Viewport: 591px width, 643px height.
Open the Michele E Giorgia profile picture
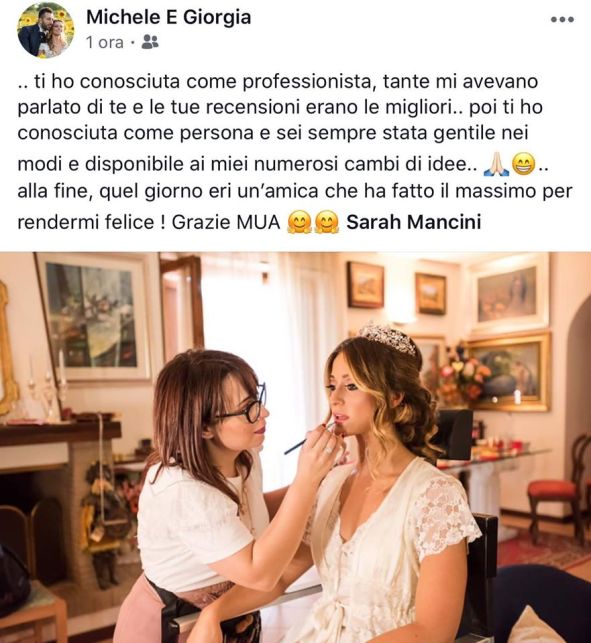(46, 30)
